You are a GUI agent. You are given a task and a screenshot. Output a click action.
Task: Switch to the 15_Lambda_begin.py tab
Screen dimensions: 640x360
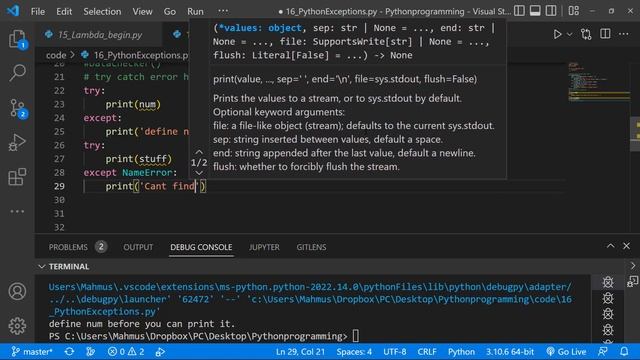[x=100, y=35]
